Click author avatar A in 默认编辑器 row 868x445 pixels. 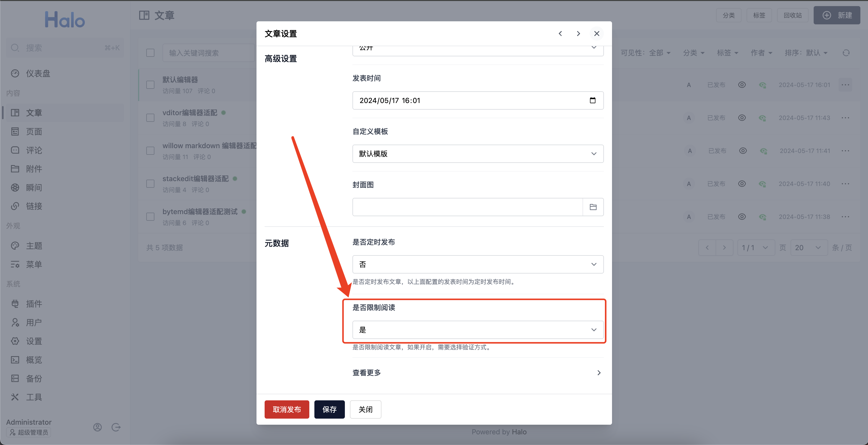point(689,85)
